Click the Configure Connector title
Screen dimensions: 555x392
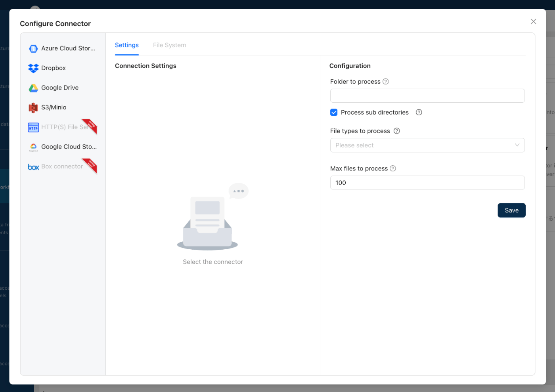(55, 24)
